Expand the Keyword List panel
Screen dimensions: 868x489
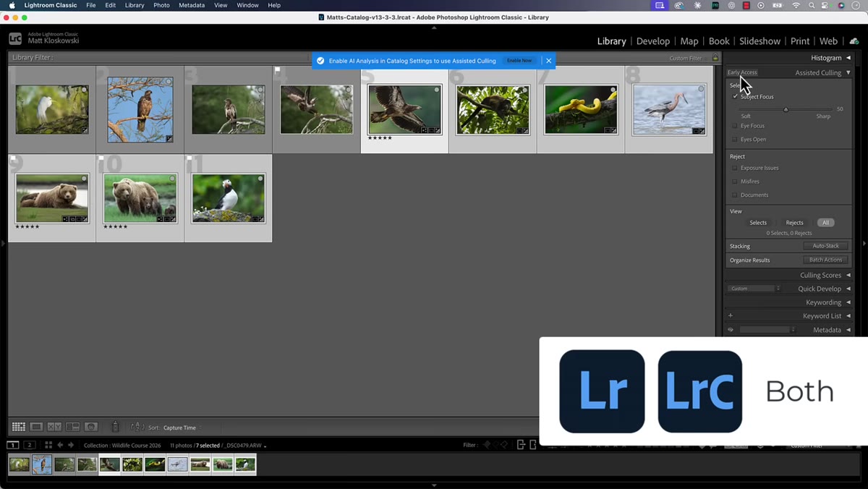848,316
